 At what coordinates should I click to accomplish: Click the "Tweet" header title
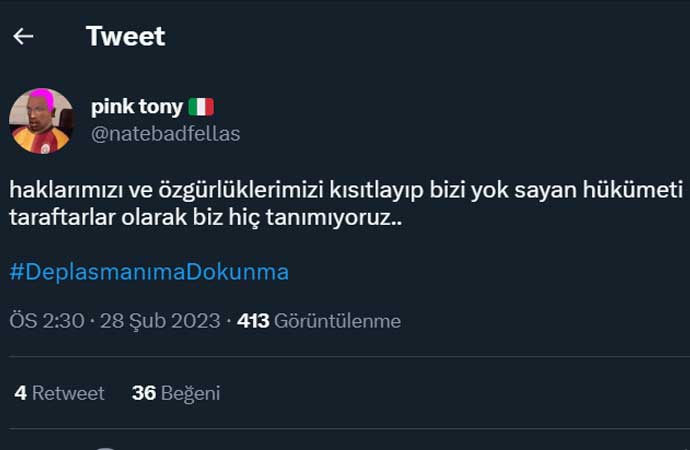click(x=125, y=36)
